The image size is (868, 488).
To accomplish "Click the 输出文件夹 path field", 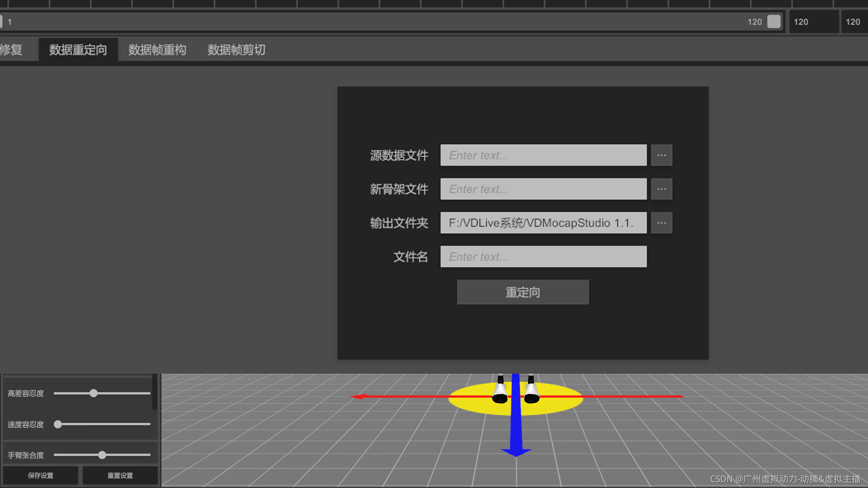I will [543, 223].
